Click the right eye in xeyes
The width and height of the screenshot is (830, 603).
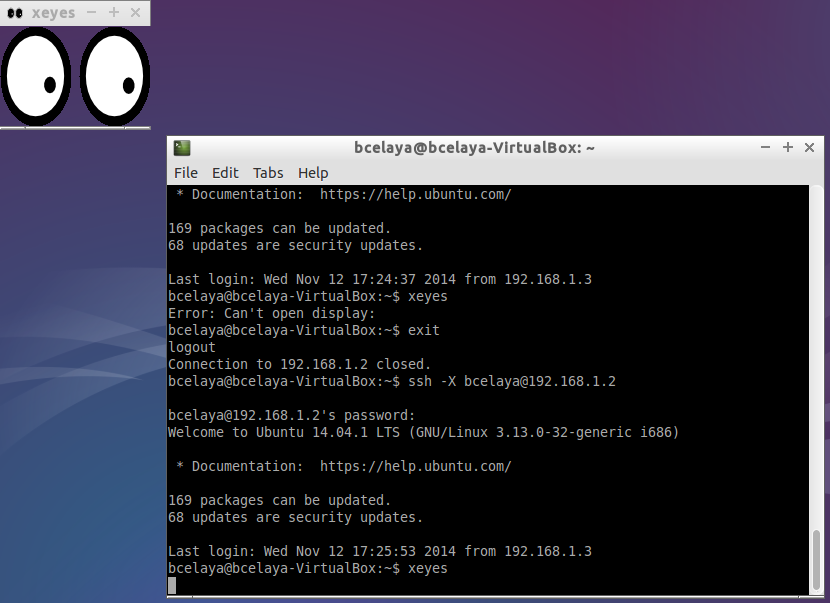[115, 77]
